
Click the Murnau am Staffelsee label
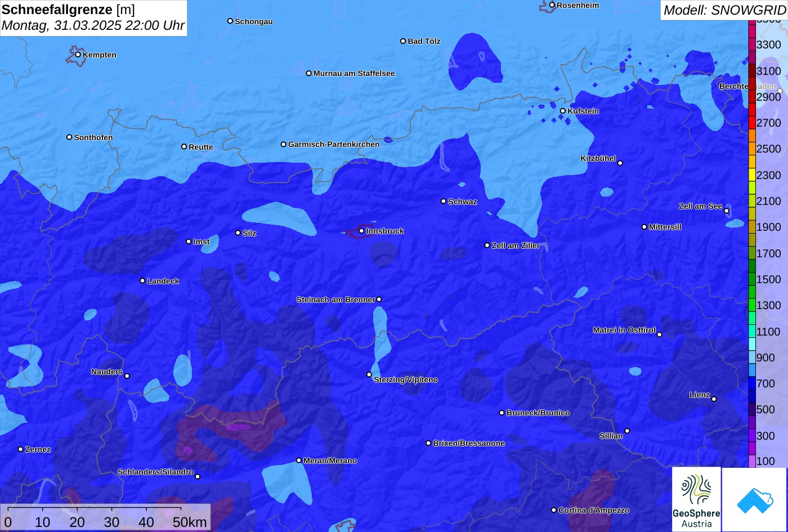coord(354,73)
